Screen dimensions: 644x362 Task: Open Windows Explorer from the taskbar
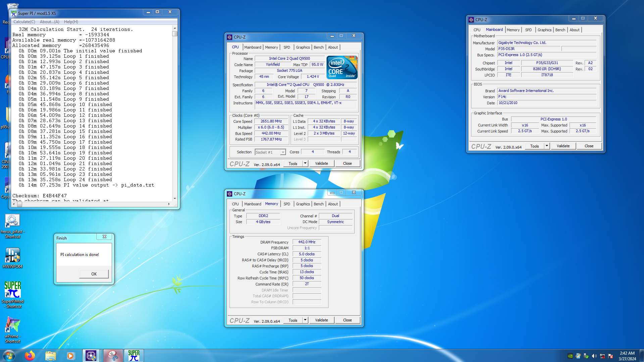pos(50,356)
